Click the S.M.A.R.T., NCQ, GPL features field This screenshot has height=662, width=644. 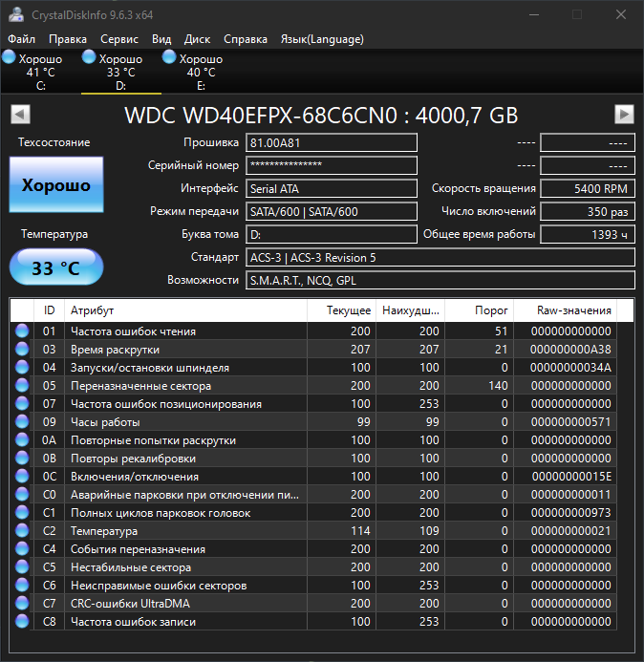(x=440, y=280)
